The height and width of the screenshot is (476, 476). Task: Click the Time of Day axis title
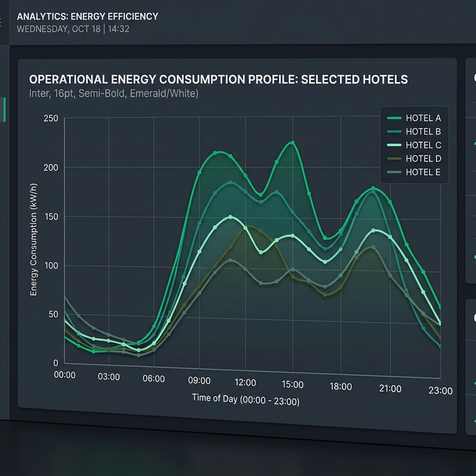pos(245,399)
